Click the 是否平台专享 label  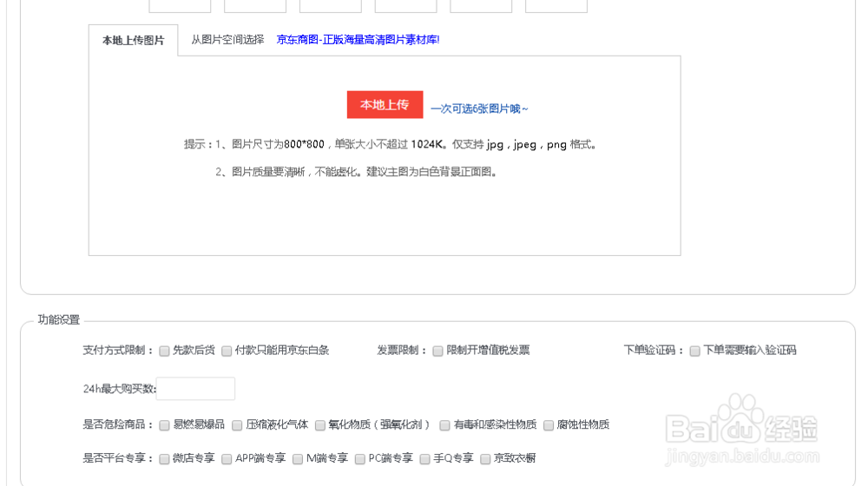(118, 457)
